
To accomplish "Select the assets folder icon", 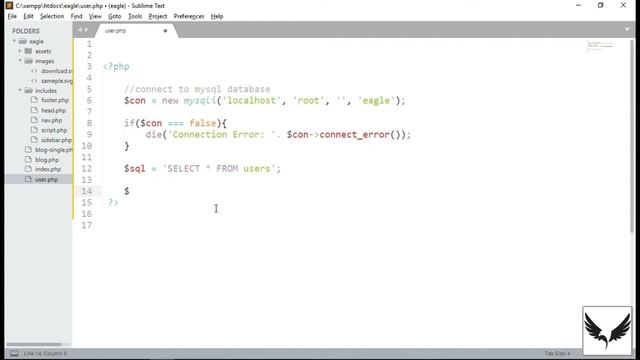I will 28,51.
